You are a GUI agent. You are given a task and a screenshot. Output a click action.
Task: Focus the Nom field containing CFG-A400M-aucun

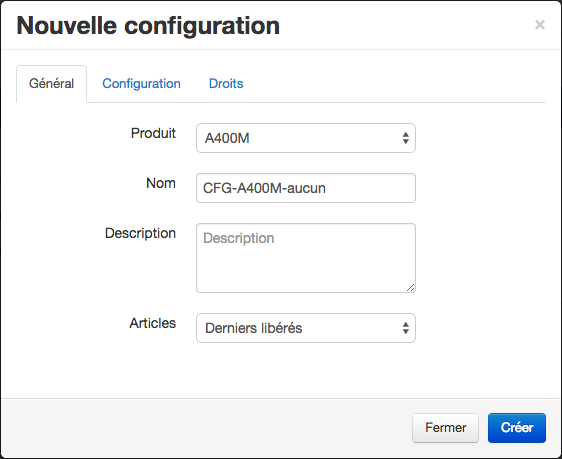coord(306,188)
